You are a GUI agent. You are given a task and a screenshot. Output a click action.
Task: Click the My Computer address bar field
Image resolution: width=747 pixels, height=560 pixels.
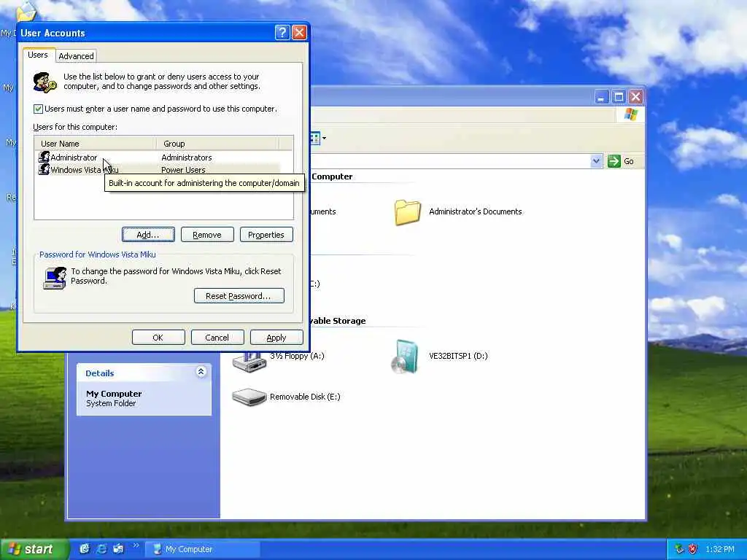tap(449, 161)
